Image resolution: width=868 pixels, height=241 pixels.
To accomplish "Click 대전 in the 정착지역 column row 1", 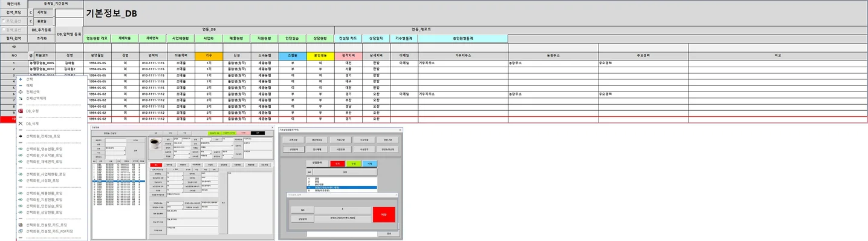I will coord(348,63).
